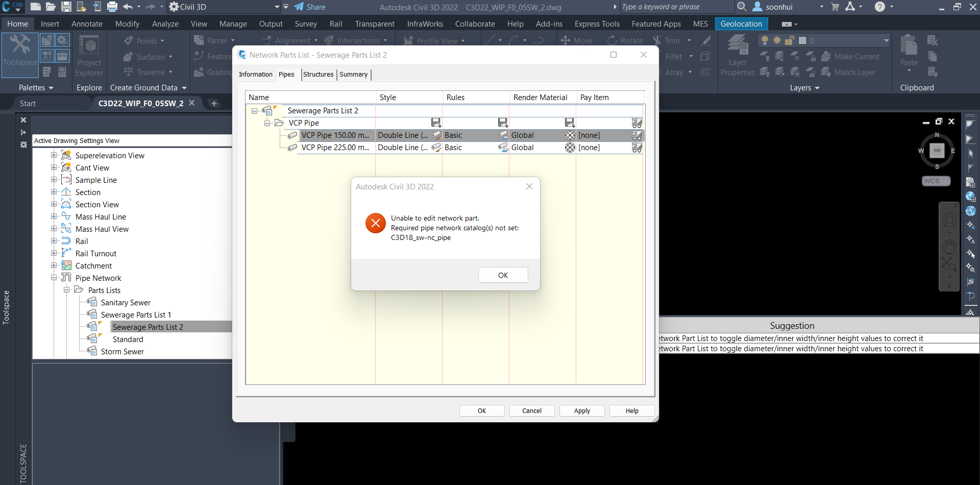Image resolution: width=980 pixels, height=485 pixels.
Task: Click Help in Network Parts List dialog
Action: pyautogui.click(x=632, y=411)
